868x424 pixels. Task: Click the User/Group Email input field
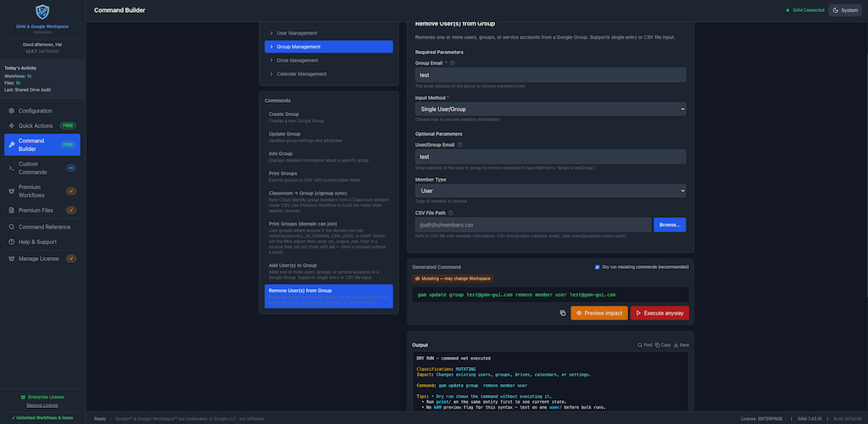click(x=550, y=157)
